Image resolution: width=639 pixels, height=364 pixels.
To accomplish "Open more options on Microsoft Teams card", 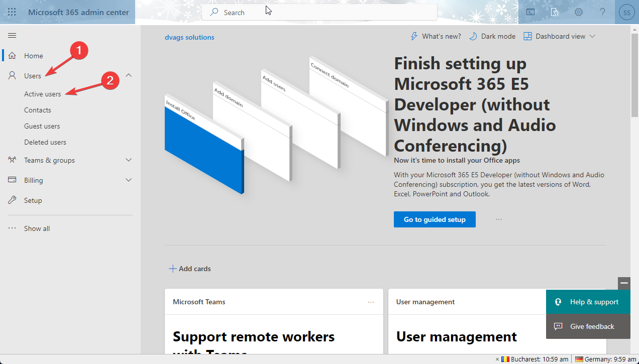I will tap(371, 302).
